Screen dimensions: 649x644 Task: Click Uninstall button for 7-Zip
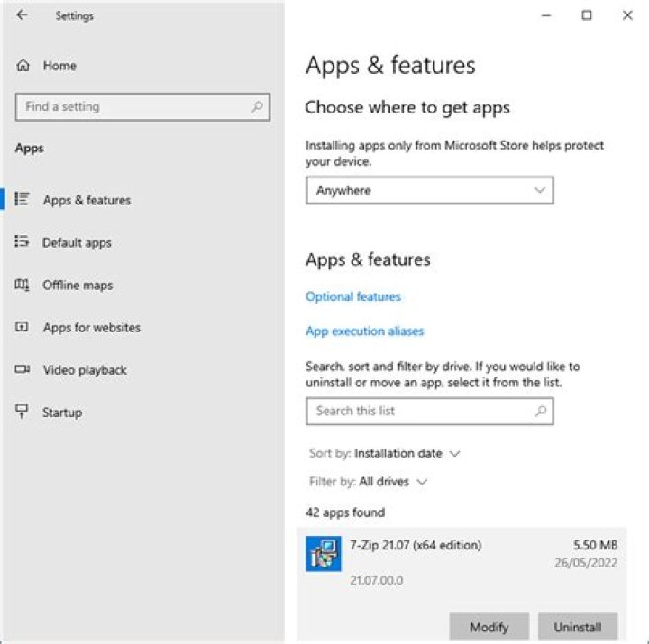(x=578, y=627)
